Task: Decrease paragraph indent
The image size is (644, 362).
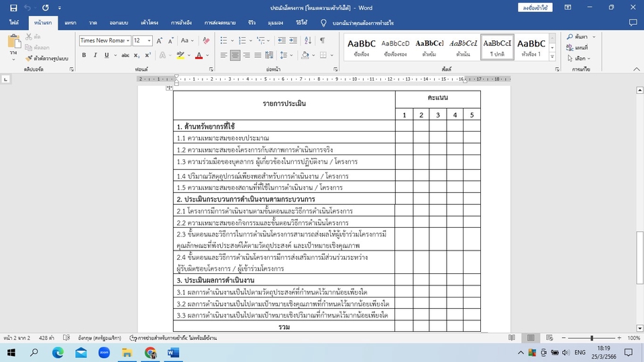Action: click(282, 40)
